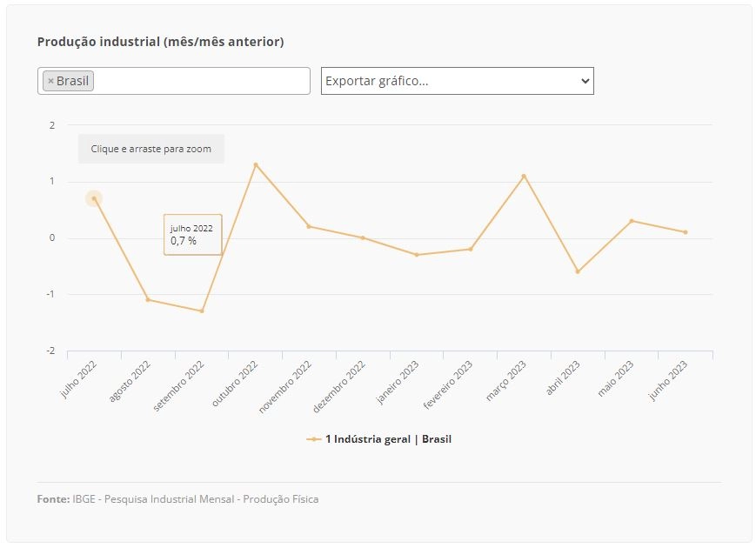Image resolution: width=756 pixels, height=548 pixels.
Task: Click the dezembro 2022 data point
Action: pos(363,238)
